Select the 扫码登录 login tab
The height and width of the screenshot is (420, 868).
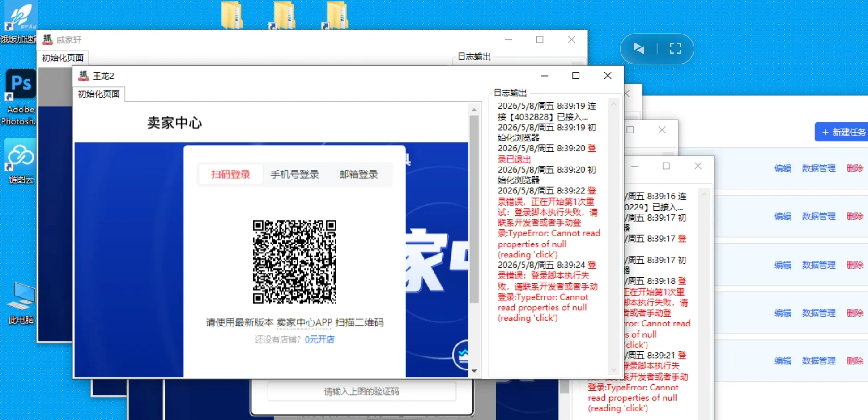point(230,175)
